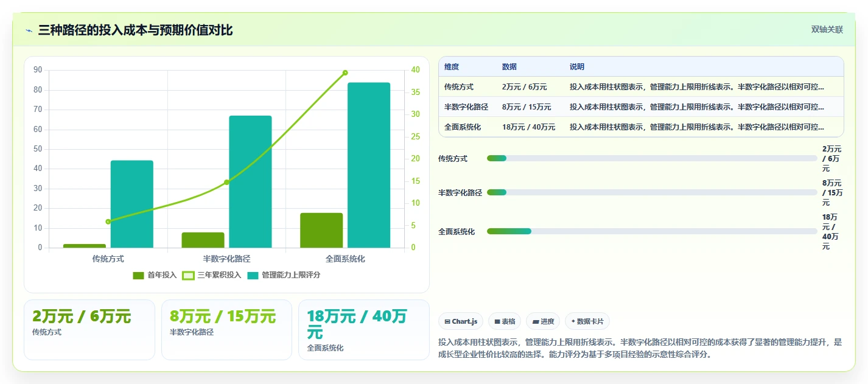
Task: Click the 进度 tag
Action: pyautogui.click(x=543, y=321)
